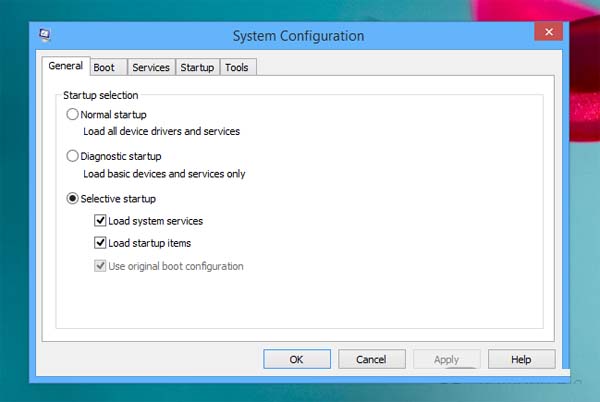Choose the Normal startup radio button
The image size is (600, 402).
pyautogui.click(x=73, y=115)
